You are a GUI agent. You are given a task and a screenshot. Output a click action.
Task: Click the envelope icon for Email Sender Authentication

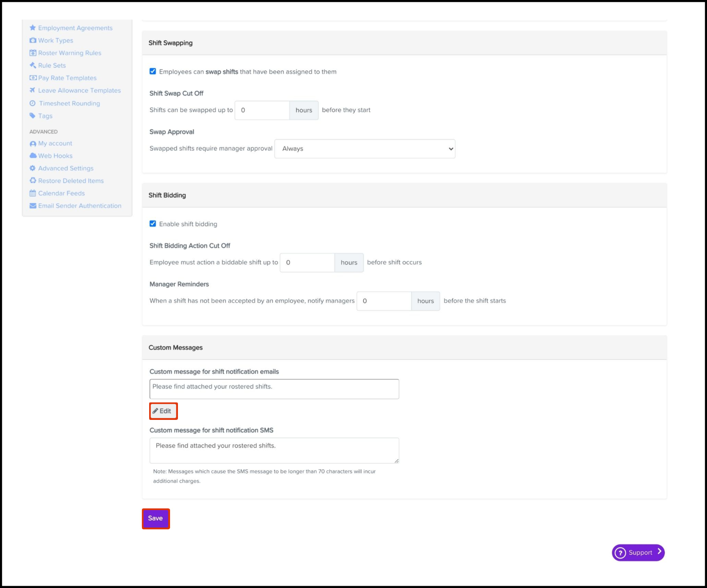pyautogui.click(x=33, y=206)
